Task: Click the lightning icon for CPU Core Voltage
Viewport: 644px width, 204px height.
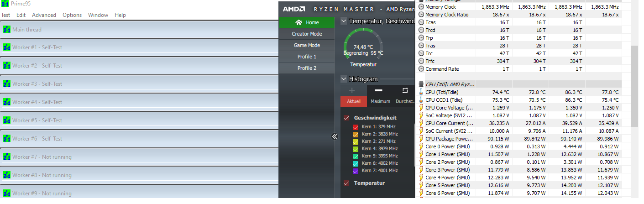Action: click(x=421, y=108)
